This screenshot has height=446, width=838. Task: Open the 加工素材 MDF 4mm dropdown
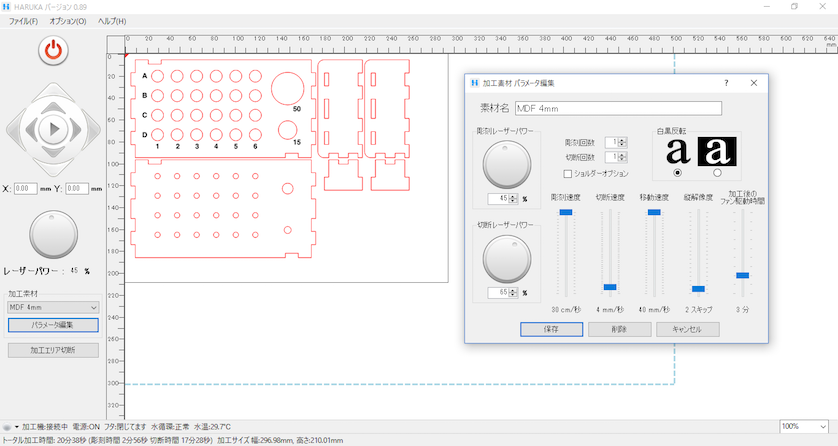[x=52, y=308]
